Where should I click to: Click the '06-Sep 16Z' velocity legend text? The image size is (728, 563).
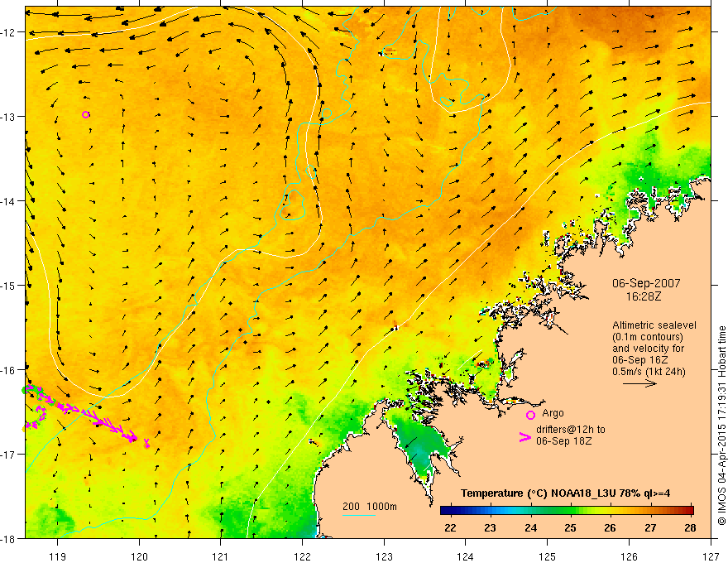[639, 360]
